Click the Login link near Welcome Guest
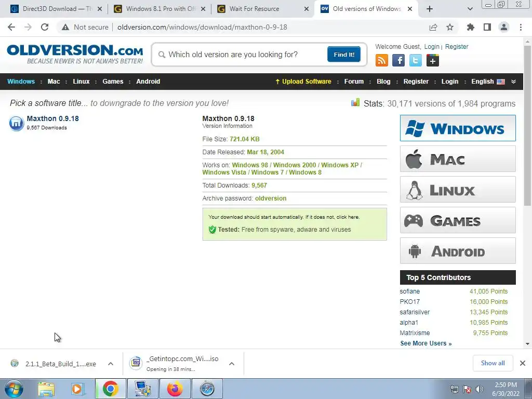532x399 pixels. [x=432, y=46]
